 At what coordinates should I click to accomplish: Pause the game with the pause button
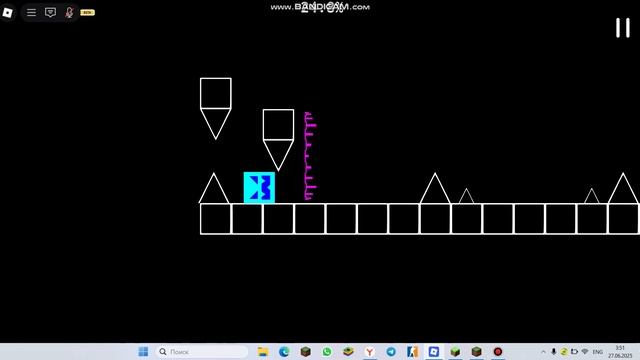coord(623,28)
